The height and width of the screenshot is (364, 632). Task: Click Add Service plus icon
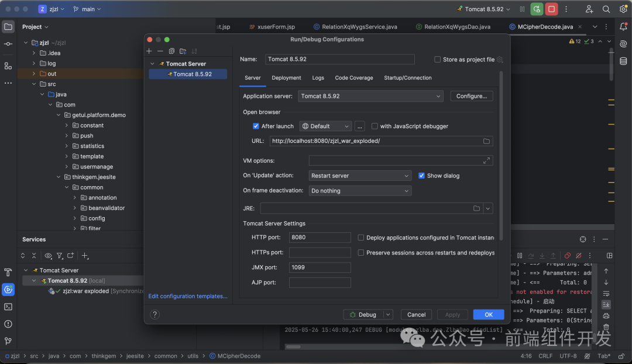[x=85, y=256]
